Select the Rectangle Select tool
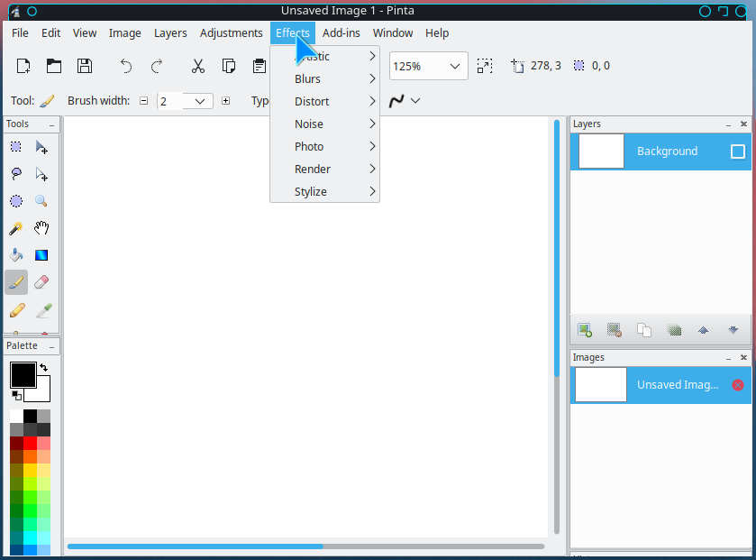 [16, 147]
